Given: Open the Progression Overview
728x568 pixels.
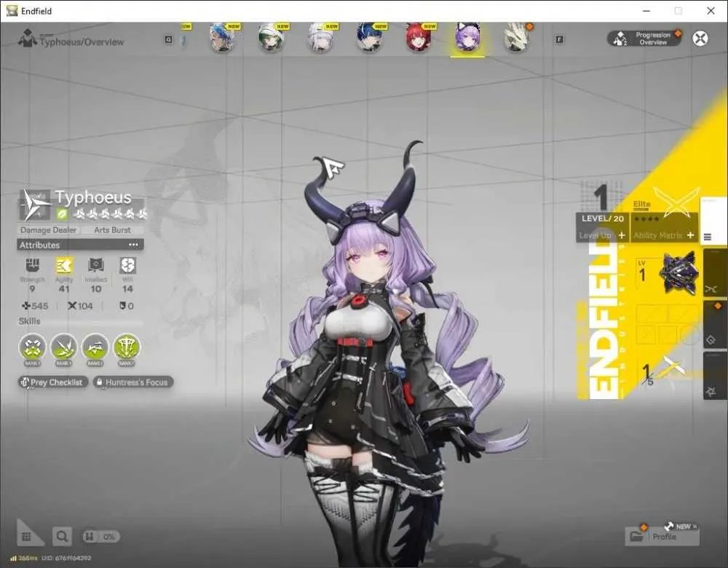Looking at the screenshot, I should tap(644, 39).
